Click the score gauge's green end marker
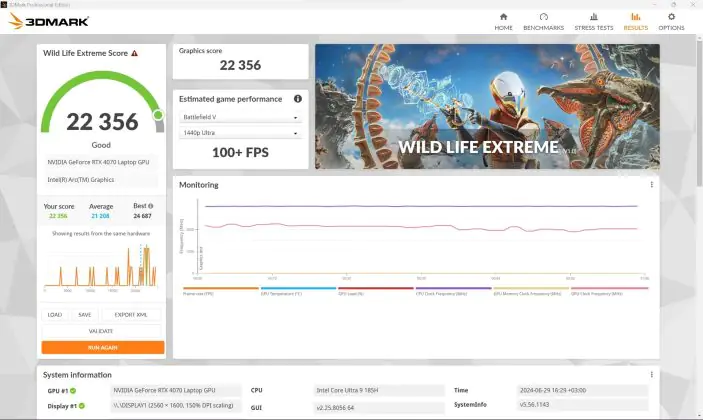Image resolution: width=703 pixels, height=420 pixels. 158,115
